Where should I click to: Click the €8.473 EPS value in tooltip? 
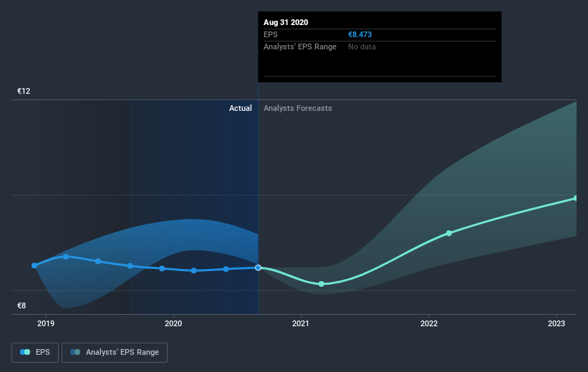(x=360, y=34)
